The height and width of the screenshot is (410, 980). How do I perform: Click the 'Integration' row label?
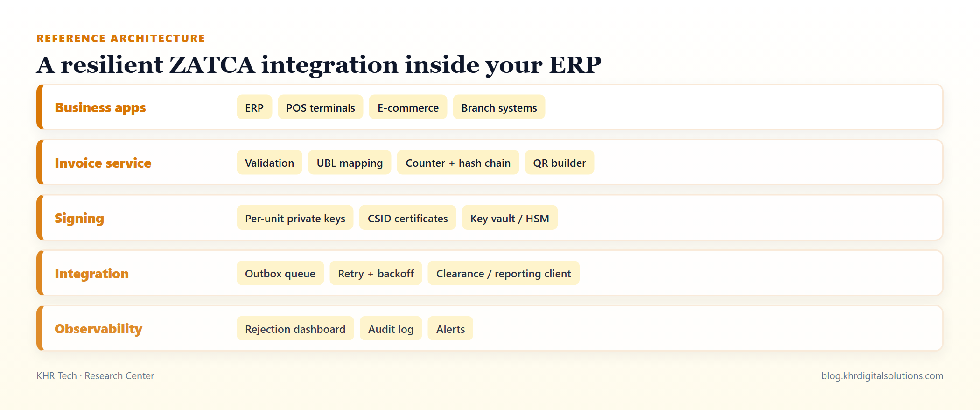[91, 274]
